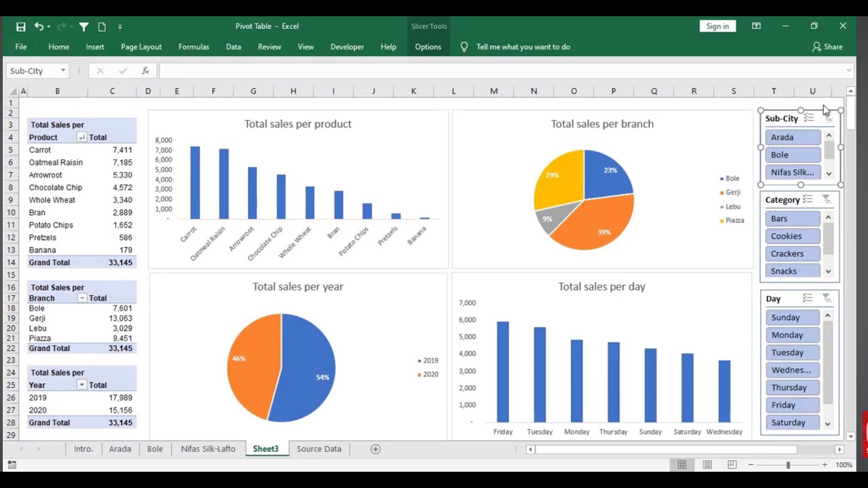This screenshot has width=868, height=488.
Task: Filter by Sunday in Day slicer
Action: pyautogui.click(x=793, y=317)
